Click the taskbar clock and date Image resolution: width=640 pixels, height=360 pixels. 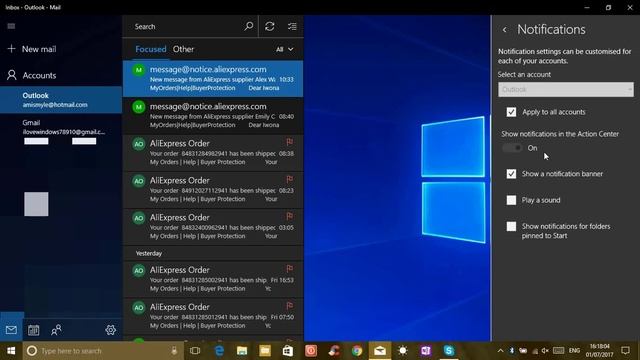click(x=600, y=351)
